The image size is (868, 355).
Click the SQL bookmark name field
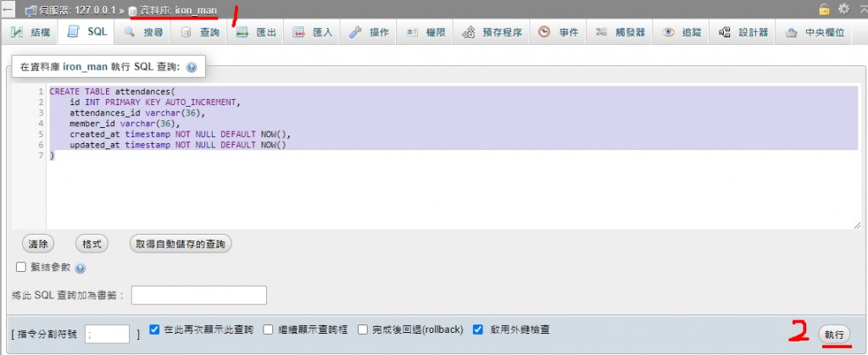[198, 296]
